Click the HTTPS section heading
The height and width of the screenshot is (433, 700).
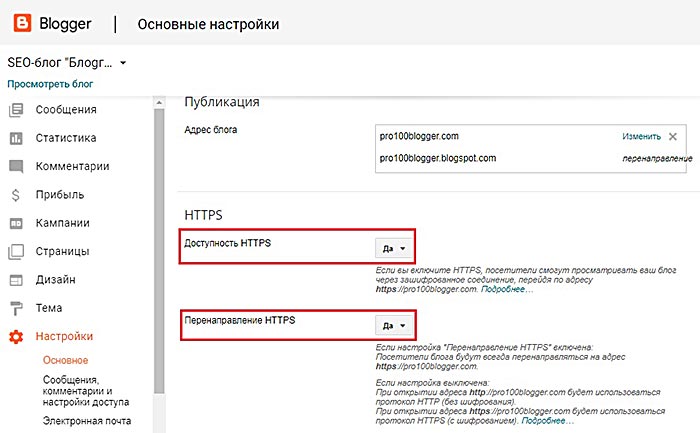point(203,215)
